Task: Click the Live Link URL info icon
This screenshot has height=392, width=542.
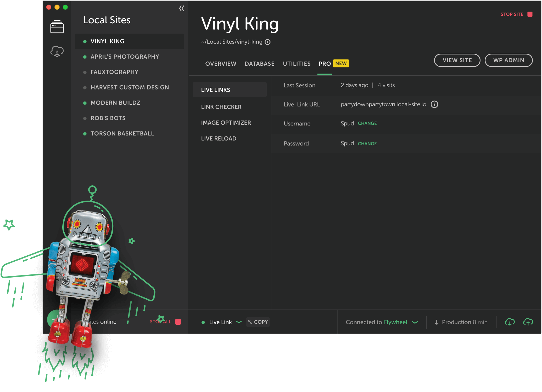Action: pos(434,104)
